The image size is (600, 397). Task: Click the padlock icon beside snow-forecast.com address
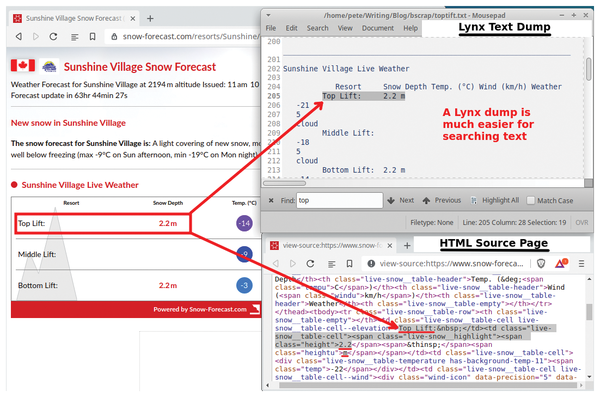click(x=114, y=37)
